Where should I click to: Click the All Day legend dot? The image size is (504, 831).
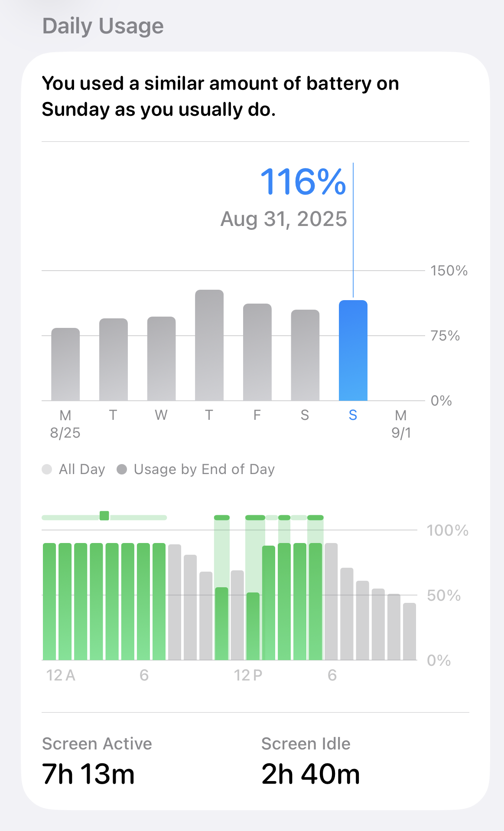(x=47, y=469)
